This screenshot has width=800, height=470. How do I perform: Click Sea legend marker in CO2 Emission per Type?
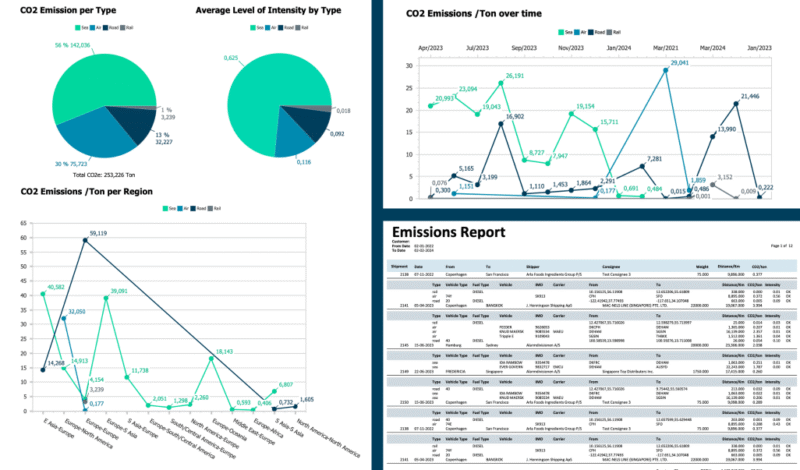point(76,28)
